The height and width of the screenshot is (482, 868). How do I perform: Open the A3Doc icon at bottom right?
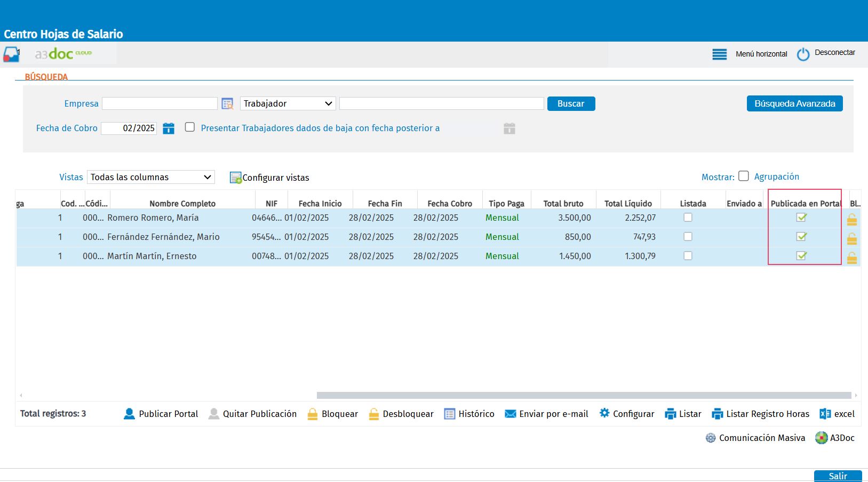click(x=821, y=438)
